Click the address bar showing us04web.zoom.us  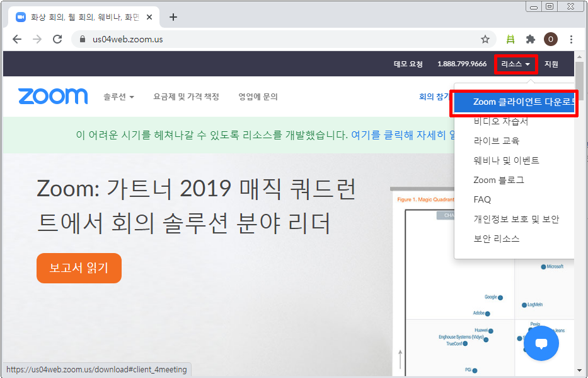[x=283, y=39]
